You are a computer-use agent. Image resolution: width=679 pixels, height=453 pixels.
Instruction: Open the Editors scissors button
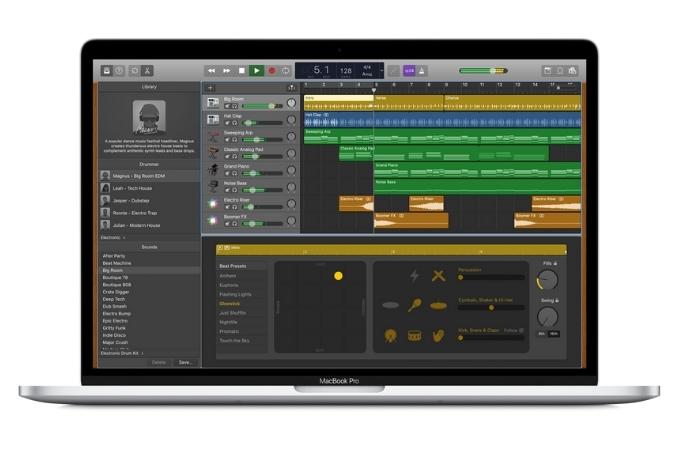coord(147,71)
